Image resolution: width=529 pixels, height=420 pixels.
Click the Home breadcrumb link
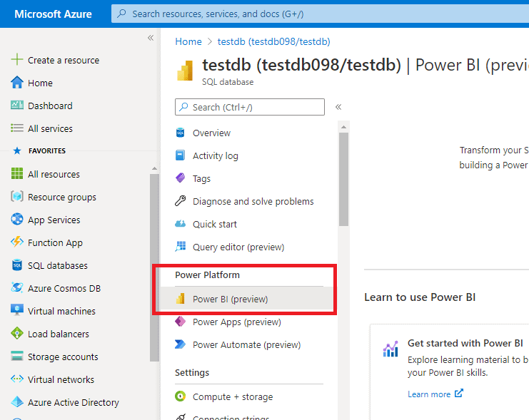tap(188, 41)
